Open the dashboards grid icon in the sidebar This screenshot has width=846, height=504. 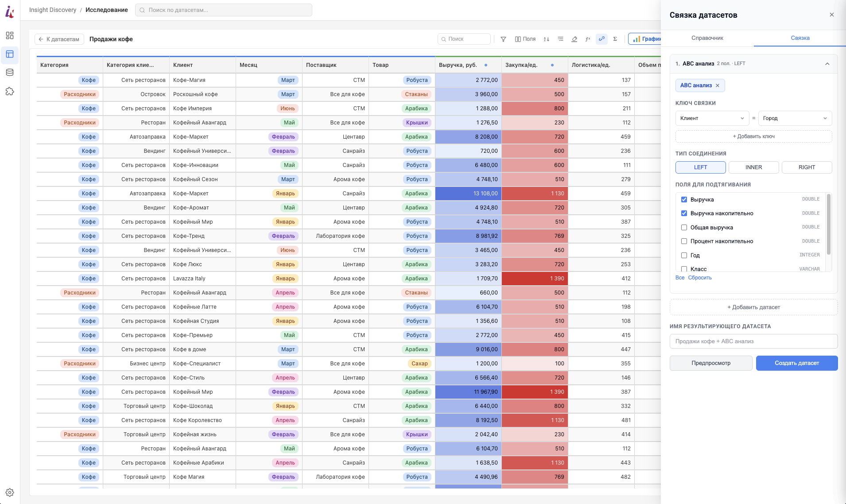[x=10, y=35]
